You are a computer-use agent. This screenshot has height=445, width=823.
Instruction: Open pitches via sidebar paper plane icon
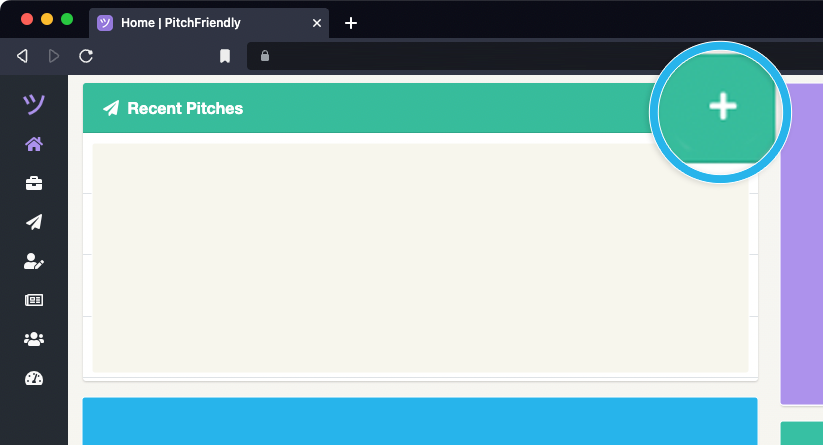click(x=34, y=222)
